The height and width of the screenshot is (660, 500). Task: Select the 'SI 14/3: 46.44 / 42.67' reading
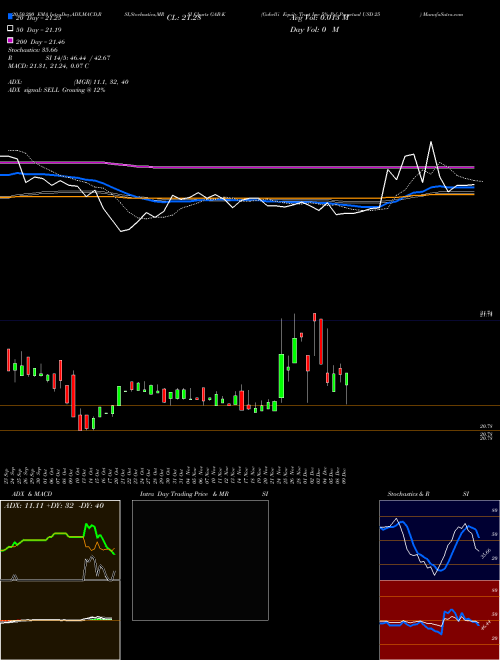coord(78,58)
